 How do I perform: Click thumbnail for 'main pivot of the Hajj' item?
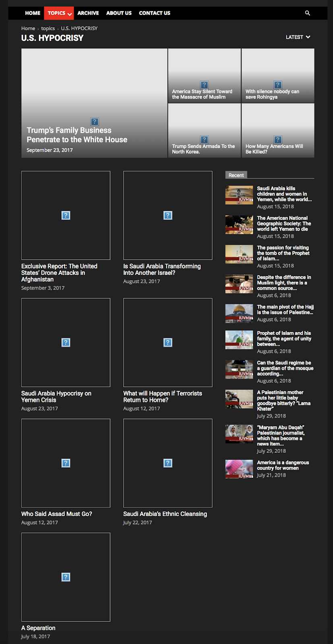pyautogui.click(x=239, y=314)
